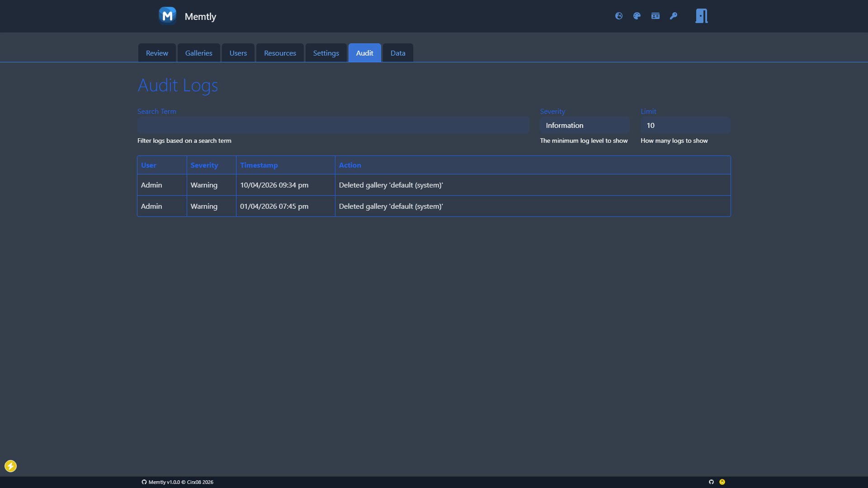Click the Limit field showing 10
The image size is (868, 488).
pyautogui.click(x=685, y=125)
